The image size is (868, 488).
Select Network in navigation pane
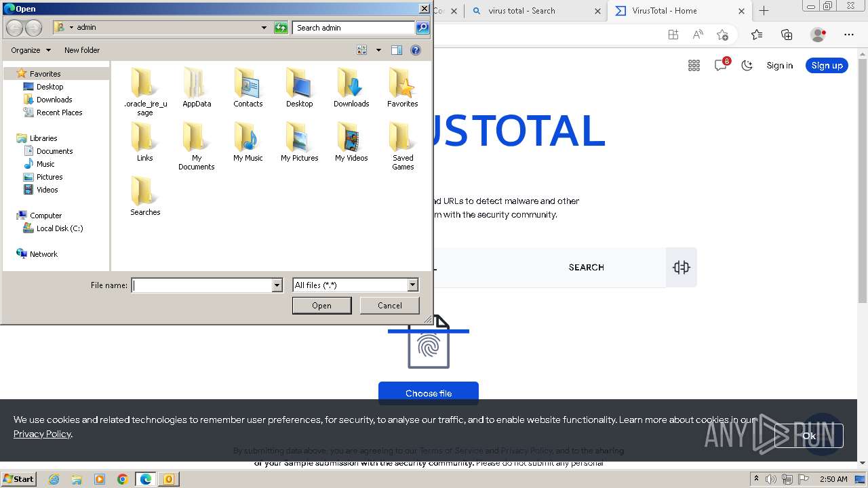[43, 254]
